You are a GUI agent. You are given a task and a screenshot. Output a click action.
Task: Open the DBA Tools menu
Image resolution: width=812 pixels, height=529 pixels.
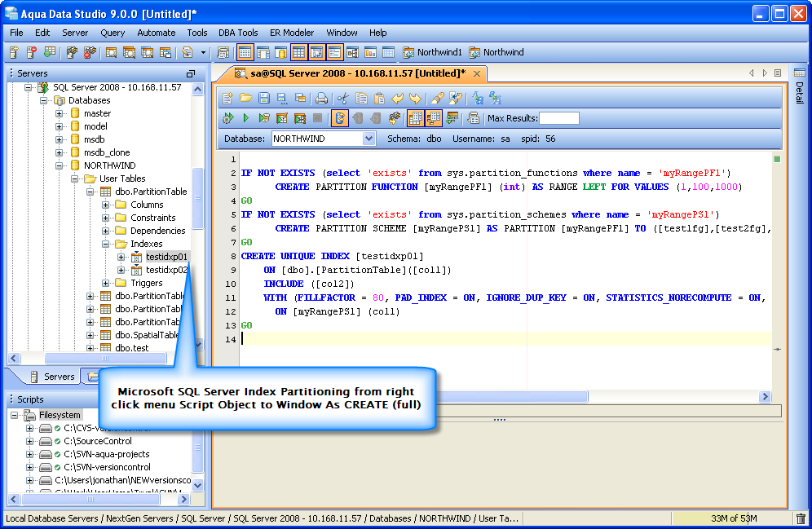coord(236,33)
